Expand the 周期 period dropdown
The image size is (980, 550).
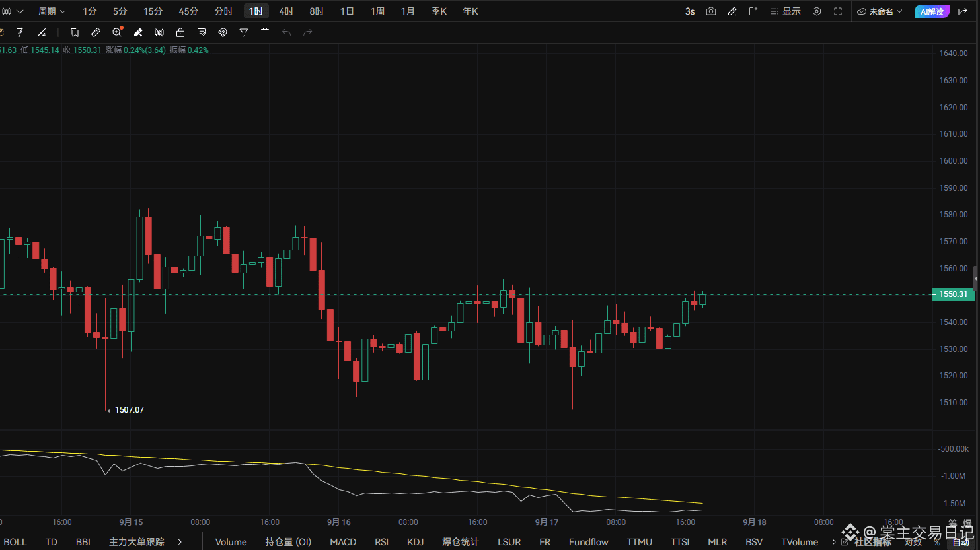tap(52, 11)
